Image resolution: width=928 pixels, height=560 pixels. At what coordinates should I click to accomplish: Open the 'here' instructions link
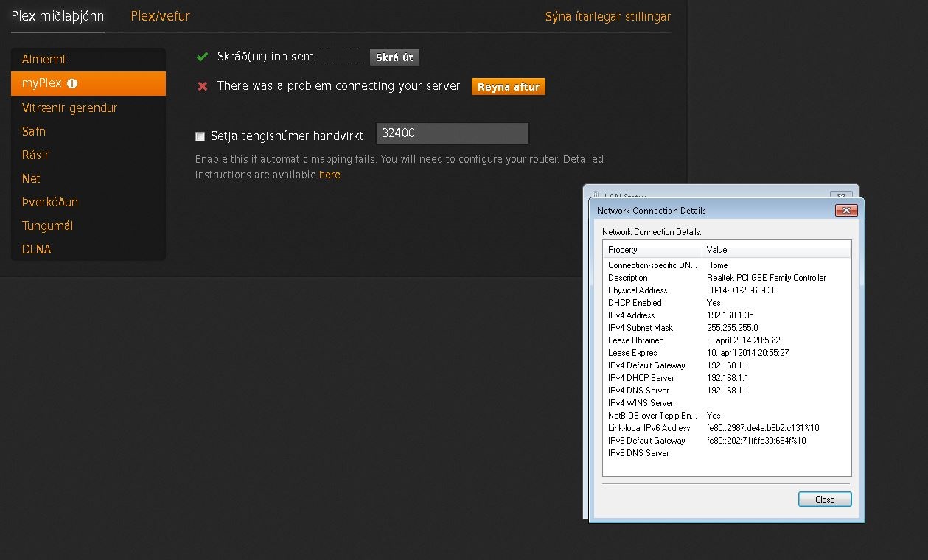pyautogui.click(x=329, y=175)
